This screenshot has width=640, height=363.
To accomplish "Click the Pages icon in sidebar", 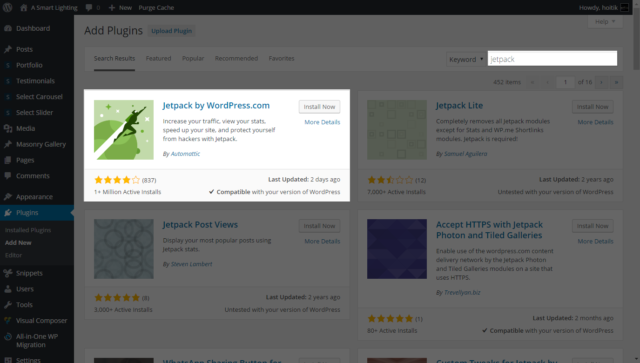I will point(8,160).
